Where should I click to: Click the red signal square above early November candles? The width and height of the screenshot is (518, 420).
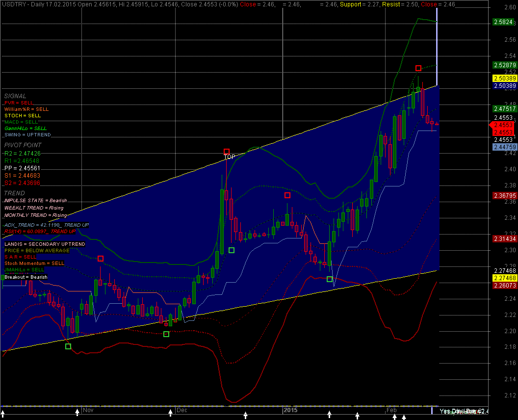[x=101, y=259]
